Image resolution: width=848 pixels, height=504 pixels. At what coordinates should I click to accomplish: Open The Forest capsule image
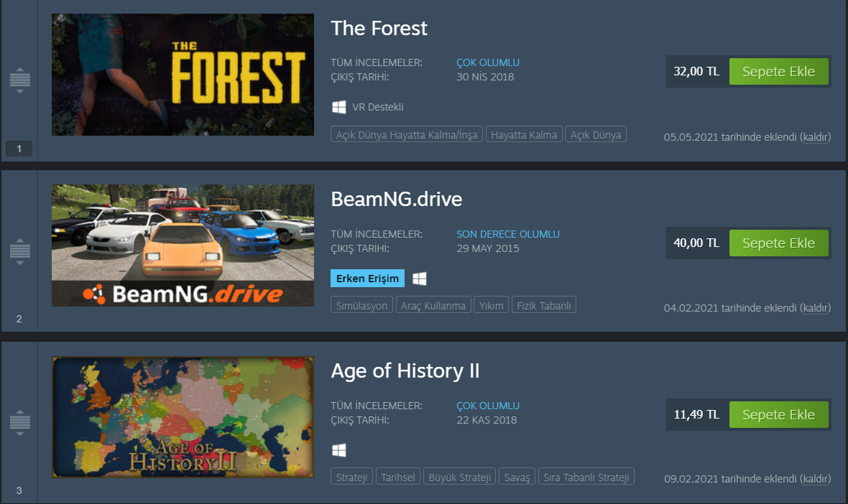[x=183, y=75]
